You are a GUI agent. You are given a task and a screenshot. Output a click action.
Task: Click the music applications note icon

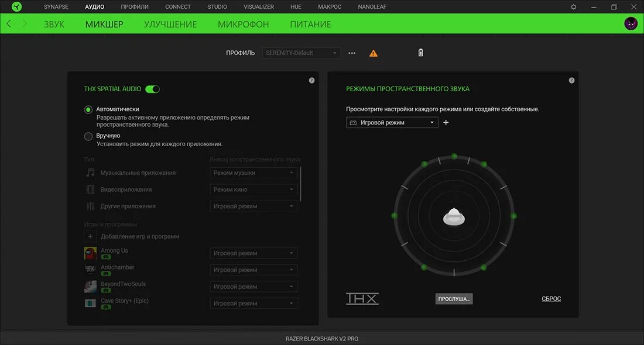(x=90, y=172)
